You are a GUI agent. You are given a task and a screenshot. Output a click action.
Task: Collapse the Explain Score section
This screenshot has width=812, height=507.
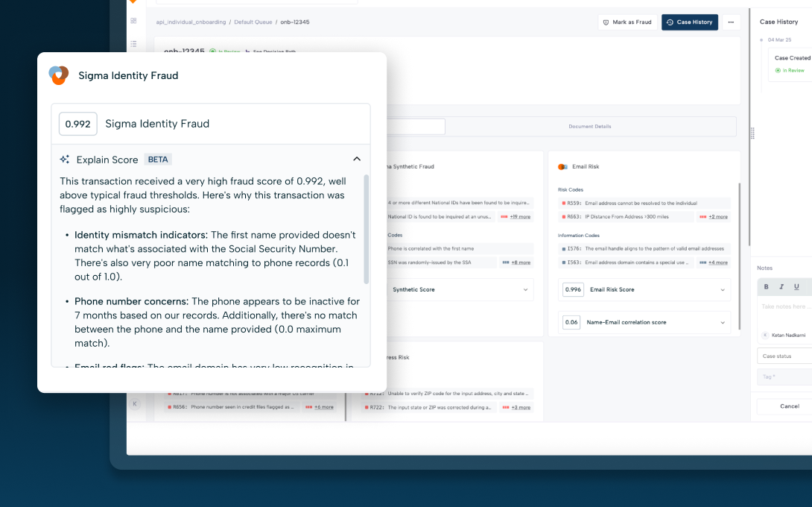click(x=356, y=159)
